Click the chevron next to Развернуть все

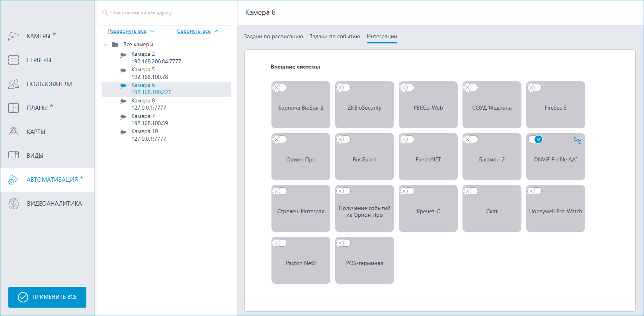(152, 31)
